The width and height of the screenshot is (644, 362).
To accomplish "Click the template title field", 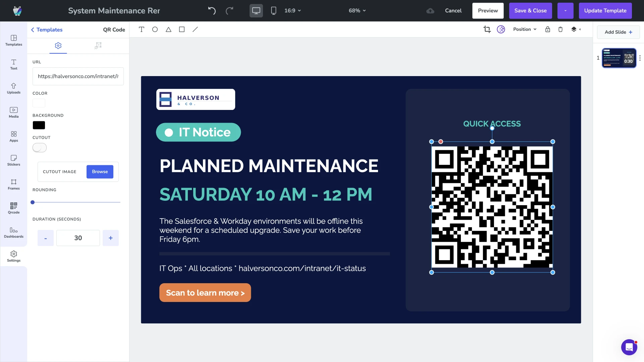I will 114,11.
